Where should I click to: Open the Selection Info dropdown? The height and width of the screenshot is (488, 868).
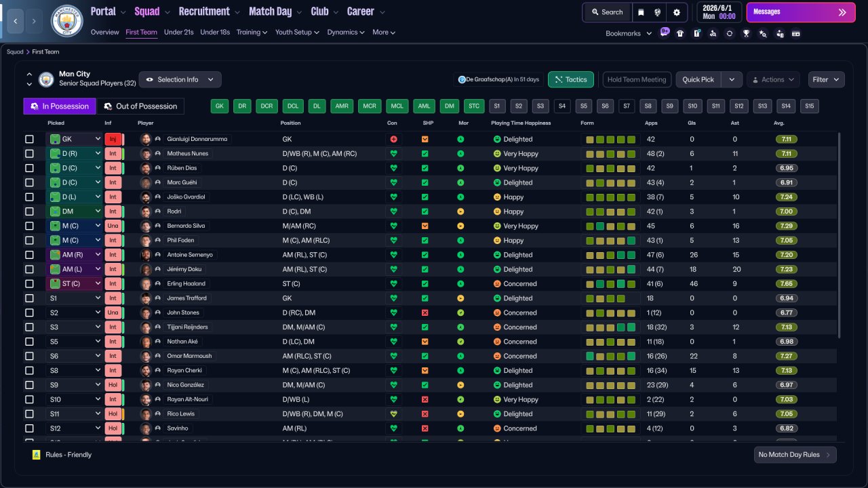[180, 79]
